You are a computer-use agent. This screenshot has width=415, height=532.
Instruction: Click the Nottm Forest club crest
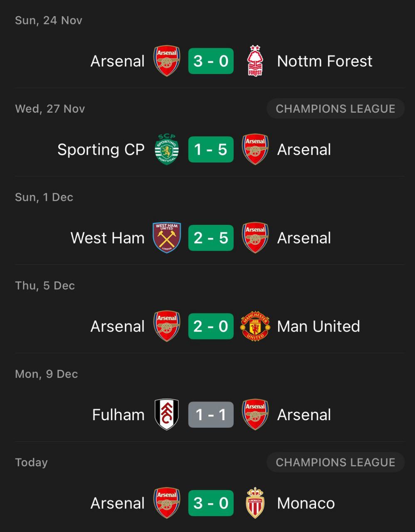(x=255, y=61)
